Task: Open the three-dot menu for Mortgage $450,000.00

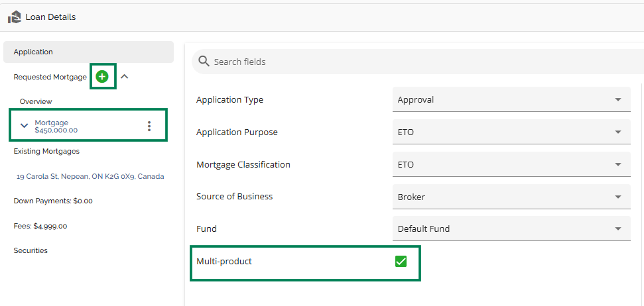Action: [149, 126]
